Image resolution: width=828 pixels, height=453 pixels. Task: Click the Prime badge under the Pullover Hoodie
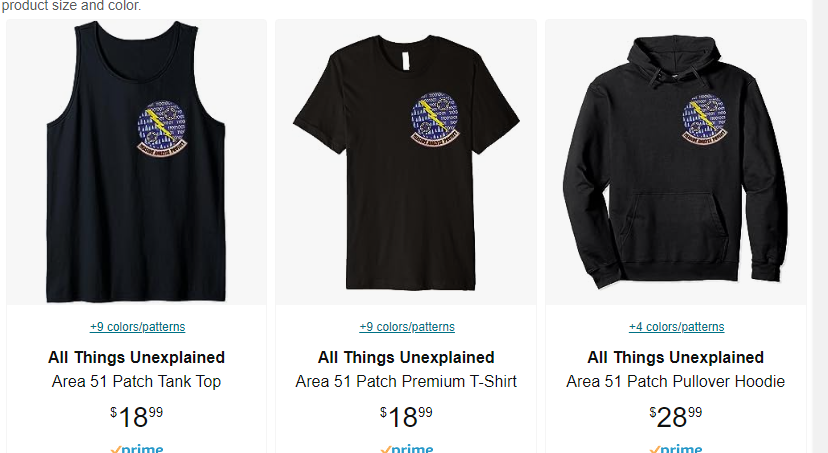tap(676, 448)
